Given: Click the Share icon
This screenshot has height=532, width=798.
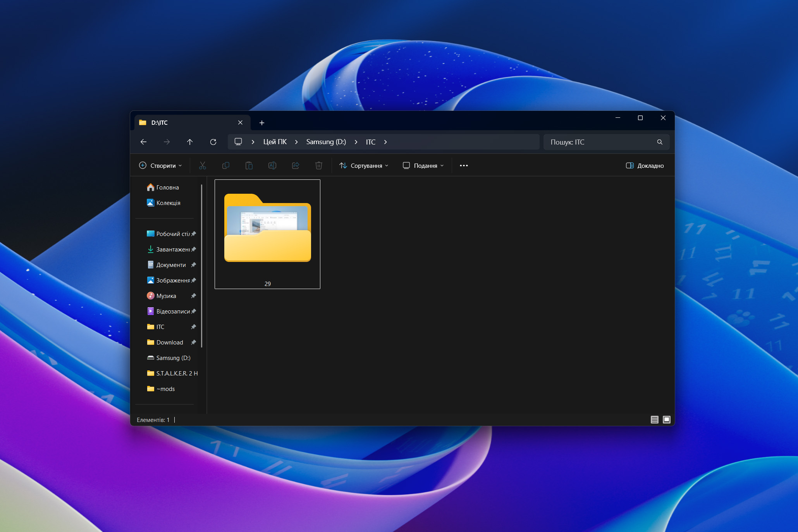Looking at the screenshot, I should tap(295, 165).
